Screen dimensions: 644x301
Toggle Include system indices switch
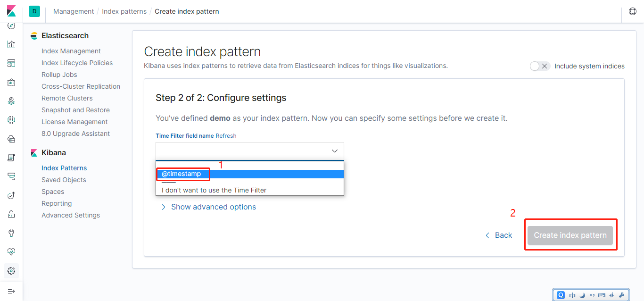click(540, 66)
